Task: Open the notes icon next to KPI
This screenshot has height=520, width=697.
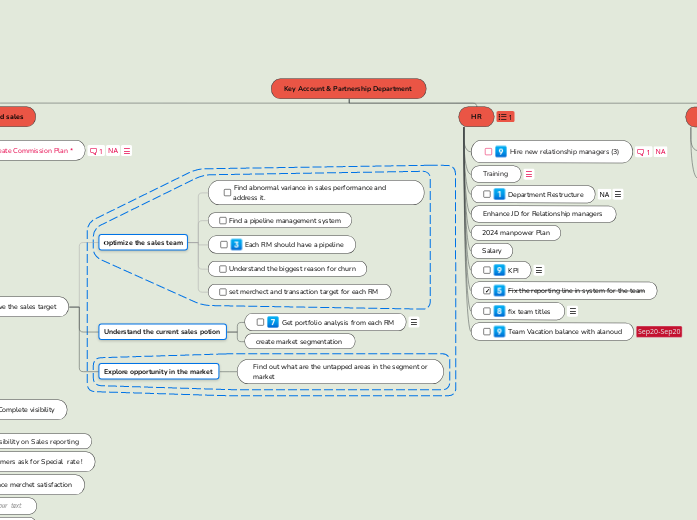Action: point(539,270)
